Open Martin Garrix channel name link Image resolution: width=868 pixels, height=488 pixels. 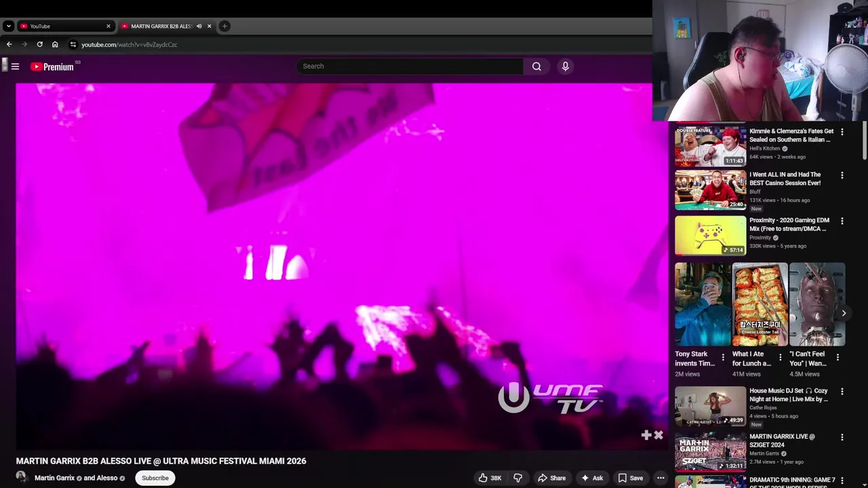pyautogui.click(x=55, y=478)
